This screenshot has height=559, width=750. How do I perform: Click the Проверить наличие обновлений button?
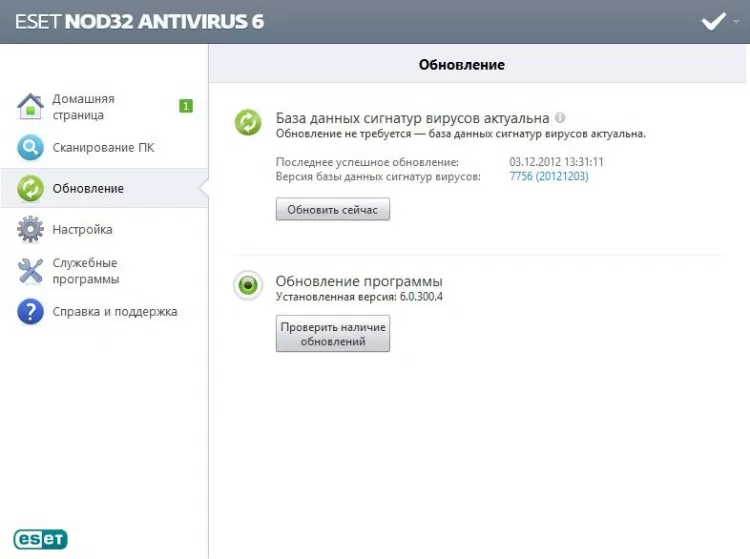tap(332, 334)
